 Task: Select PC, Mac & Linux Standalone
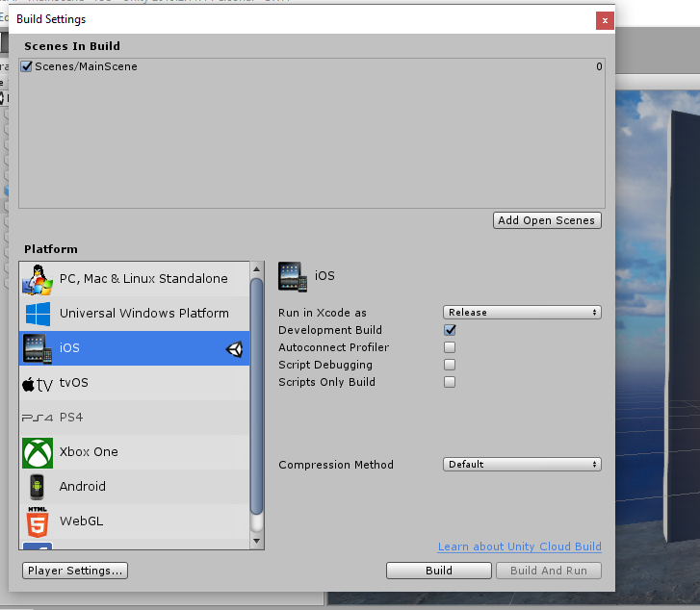[135, 279]
